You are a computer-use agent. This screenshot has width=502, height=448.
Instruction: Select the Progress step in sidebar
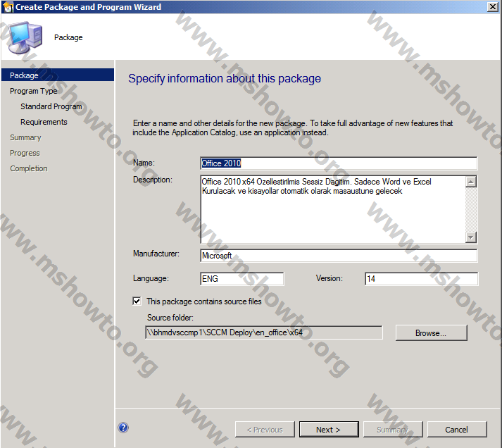click(x=25, y=153)
